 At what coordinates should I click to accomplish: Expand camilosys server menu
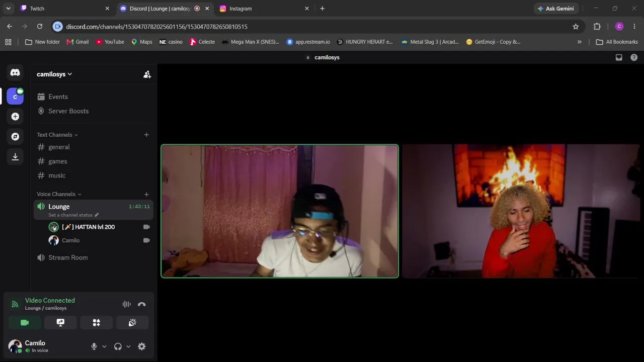(54, 74)
